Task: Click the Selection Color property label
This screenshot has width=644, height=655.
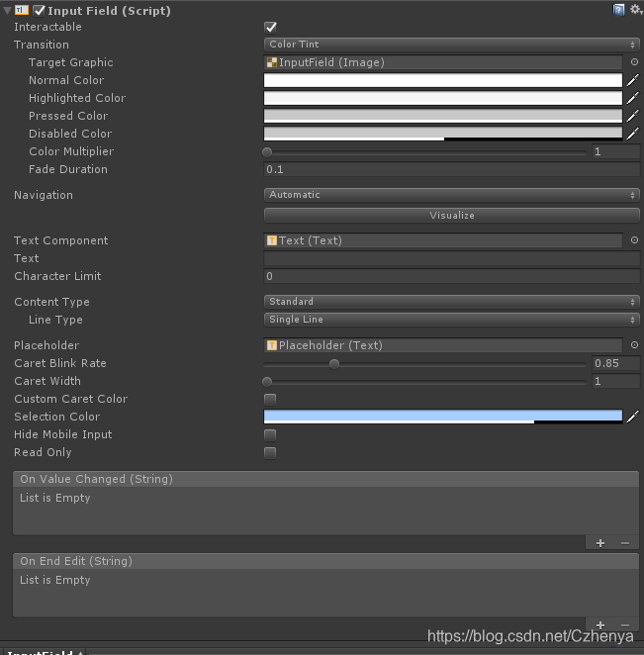Action: click(x=57, y=417)
